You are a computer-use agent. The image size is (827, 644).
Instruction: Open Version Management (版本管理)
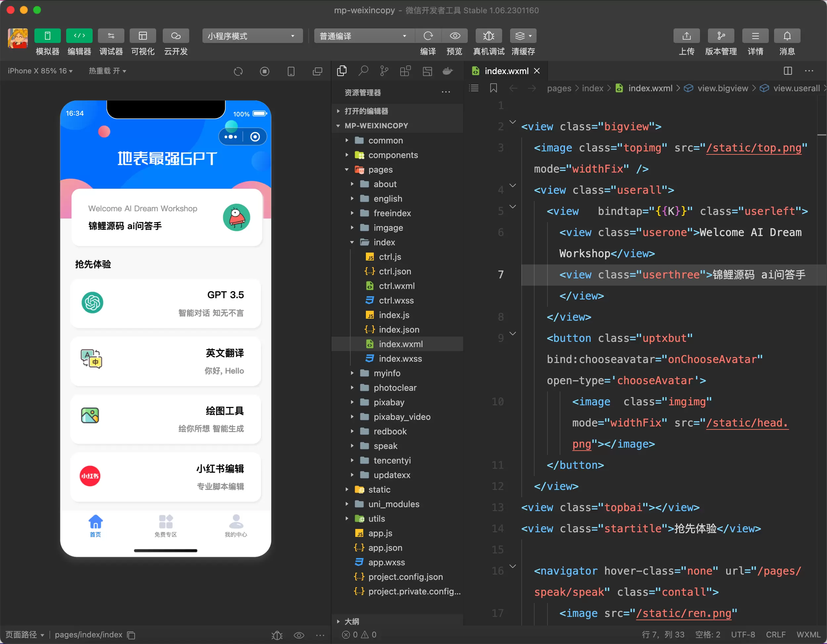pyautogui.click(x=721, y=36)
